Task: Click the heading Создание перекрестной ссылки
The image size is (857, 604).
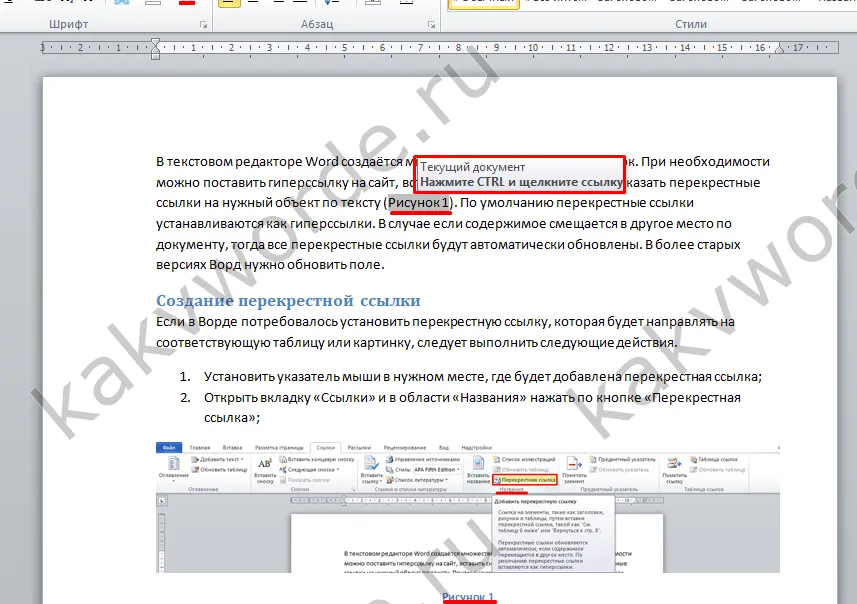Action: pos(288,301)
